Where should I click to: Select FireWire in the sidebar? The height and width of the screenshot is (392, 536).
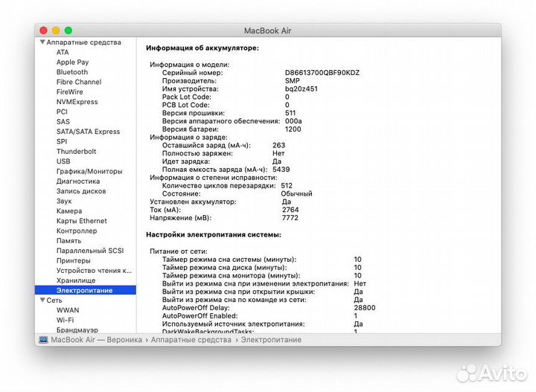tap(70, 91)
